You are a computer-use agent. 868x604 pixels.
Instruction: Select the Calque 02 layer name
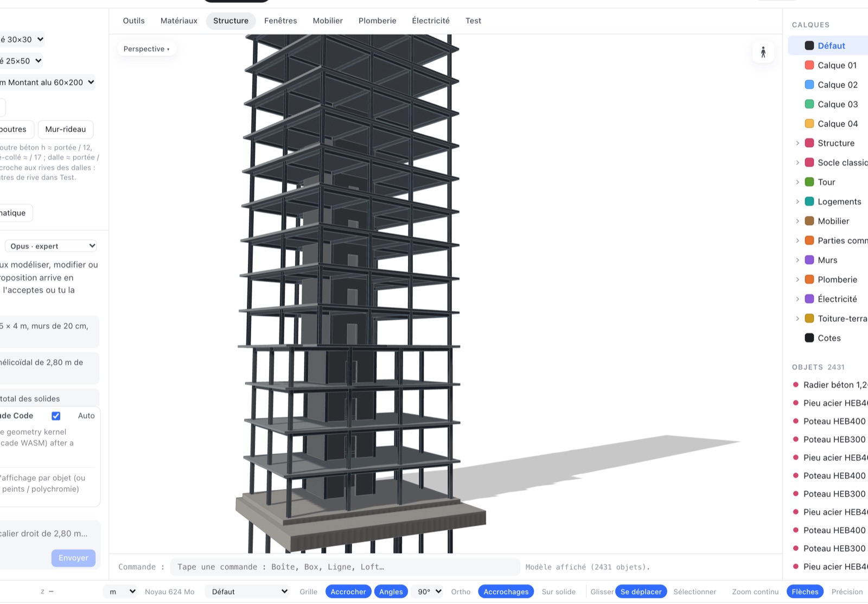[x=838, y=85]
